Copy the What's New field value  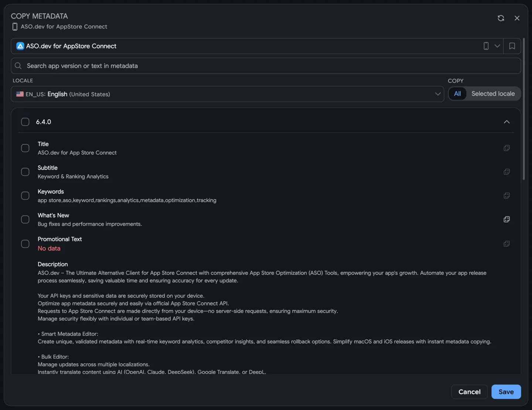[x=507, y=219]
